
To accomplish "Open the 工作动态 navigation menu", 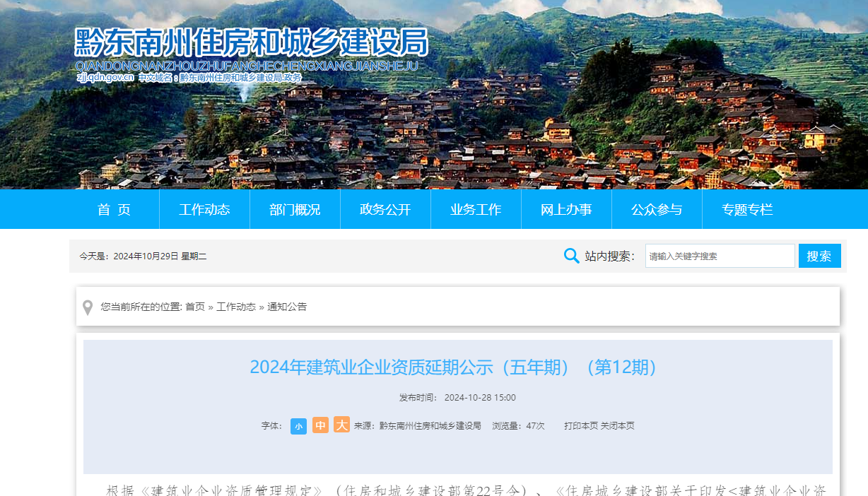I will 204,209.
